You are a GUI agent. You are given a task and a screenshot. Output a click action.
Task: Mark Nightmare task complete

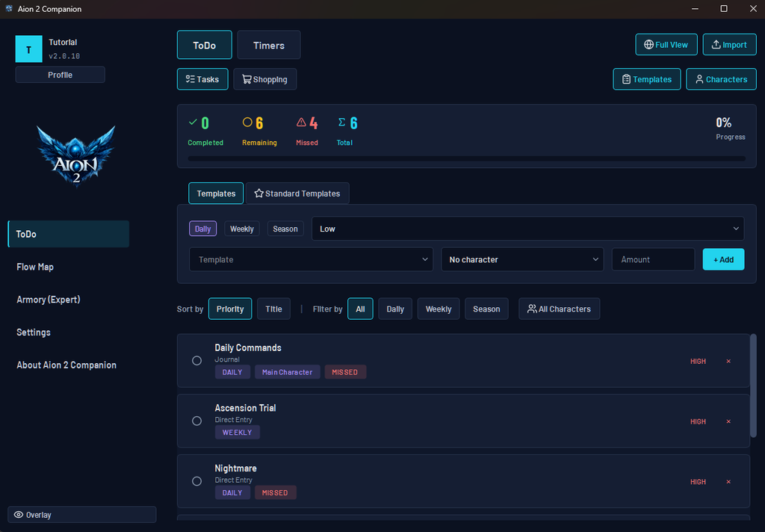click(196, 481)
